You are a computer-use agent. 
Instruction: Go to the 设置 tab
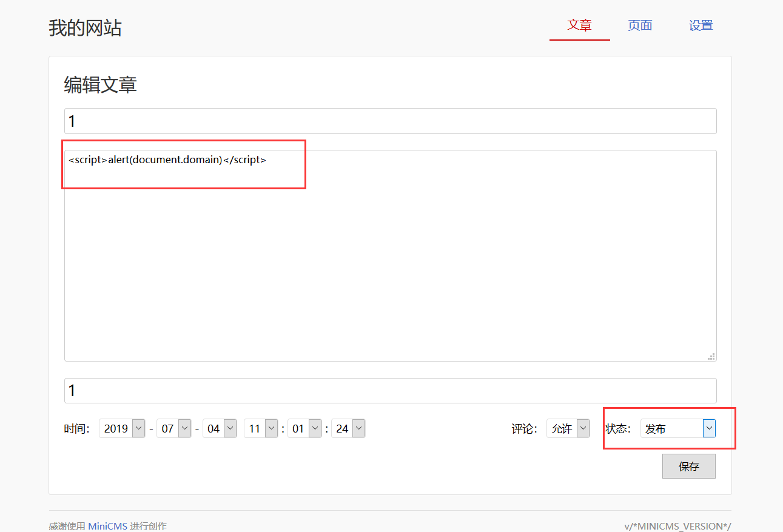pyautogui.click(x=701, y=25)
